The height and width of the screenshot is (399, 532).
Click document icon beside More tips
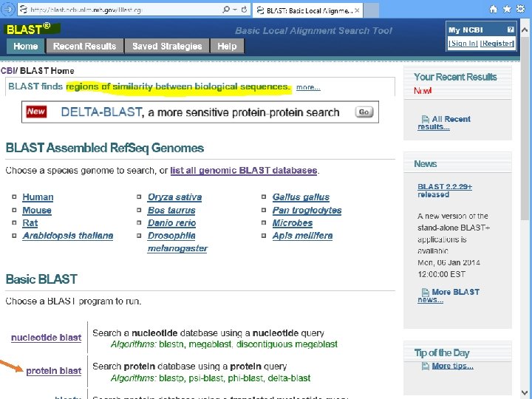click(425, 366)
